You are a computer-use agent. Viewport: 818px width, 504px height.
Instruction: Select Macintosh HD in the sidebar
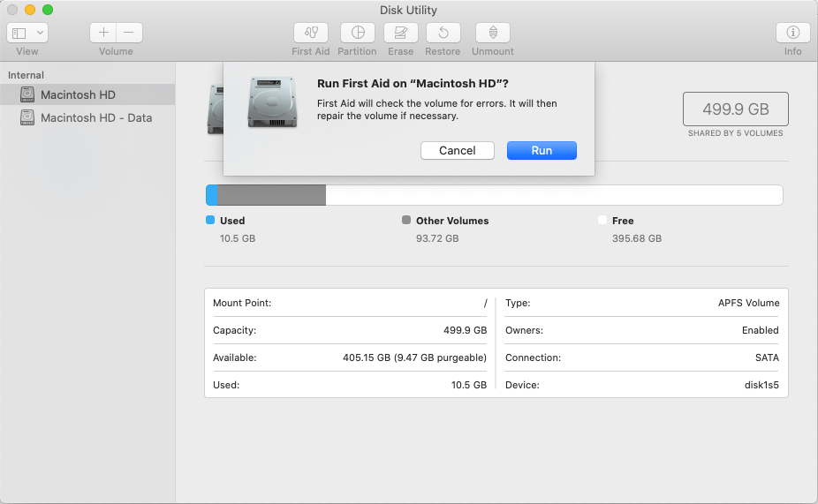(x=87, y=94)
